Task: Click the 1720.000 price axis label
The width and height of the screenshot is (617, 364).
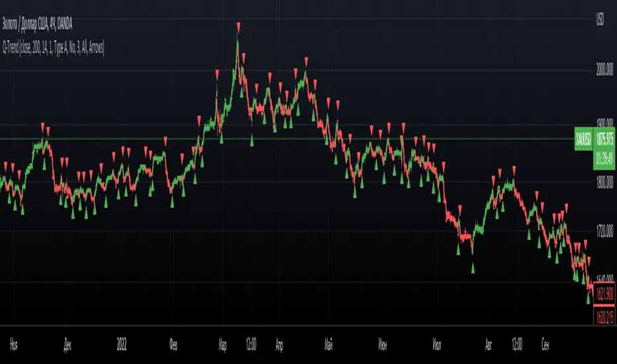Action: pos(604,230)
